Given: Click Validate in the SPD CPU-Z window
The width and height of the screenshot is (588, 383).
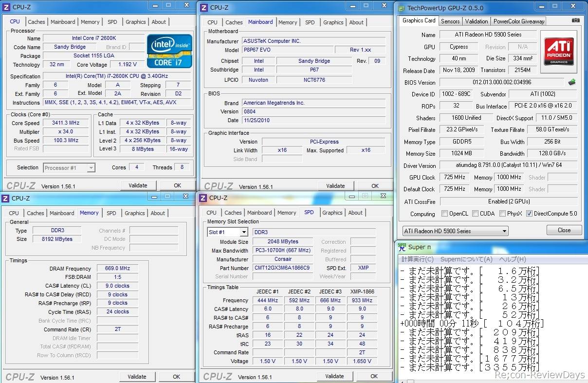Looking at the screenshot, I should pos(334,376).
